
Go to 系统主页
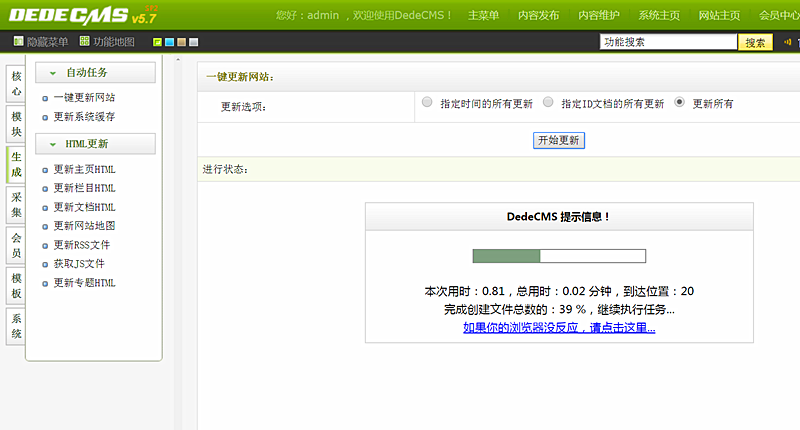click(659, 15)
